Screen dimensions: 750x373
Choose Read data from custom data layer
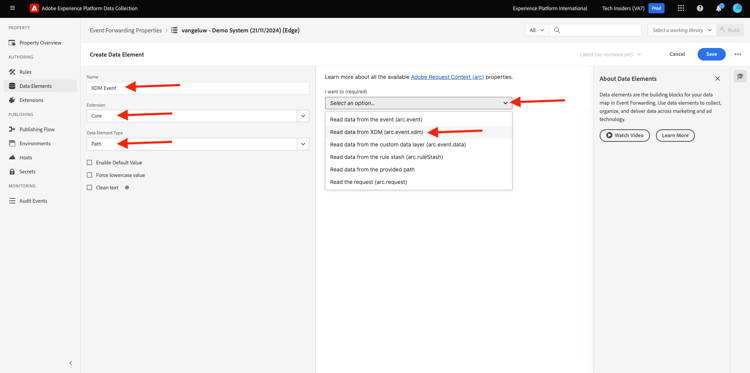pyautogui.click(x=419, y=144)
